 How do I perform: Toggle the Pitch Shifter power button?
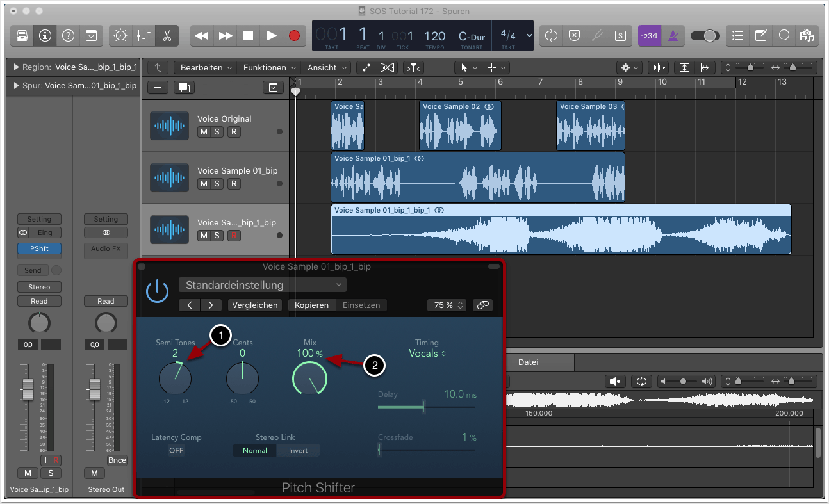point(157,291)
